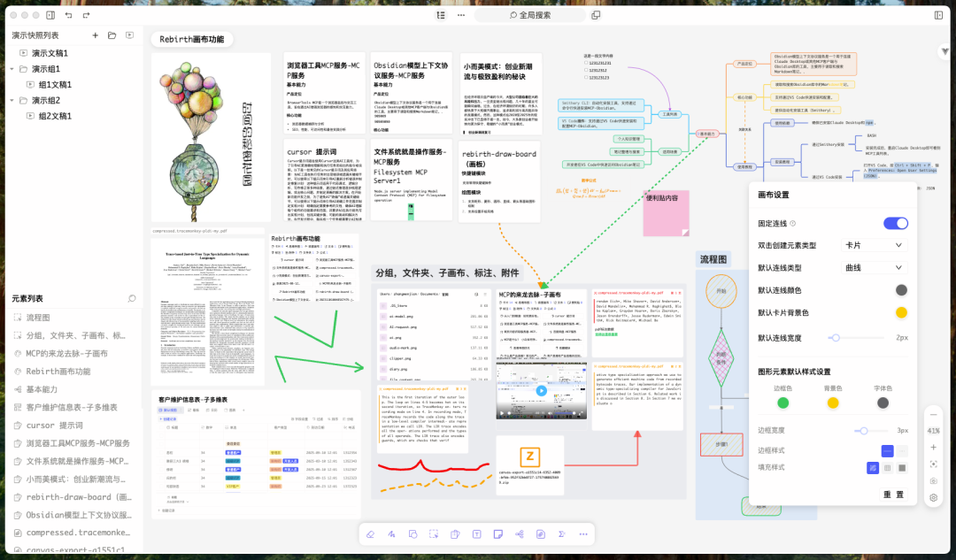Screen dimensions: 956x560
Task: Click the 重置 reset button
Action: pos(893,494)
